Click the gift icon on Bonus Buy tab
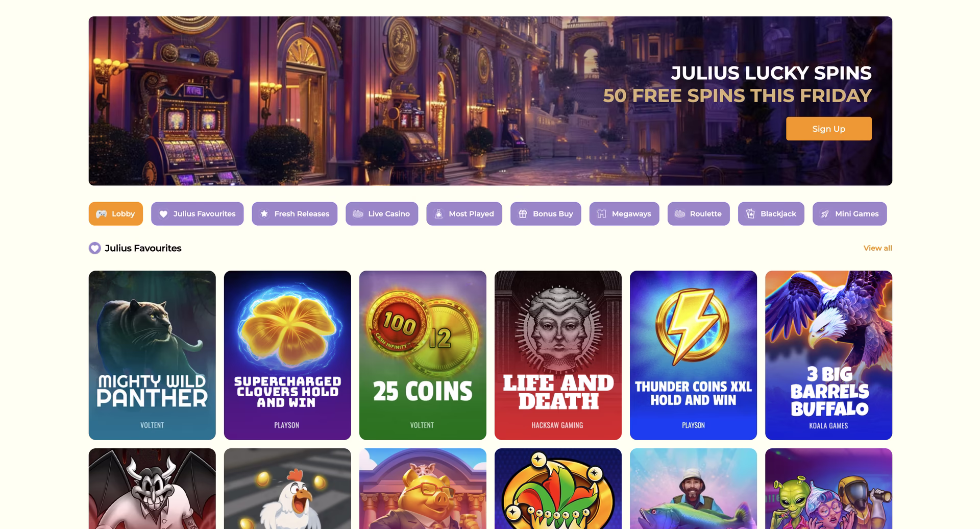The image size is (980, 529). coord(523,213)
